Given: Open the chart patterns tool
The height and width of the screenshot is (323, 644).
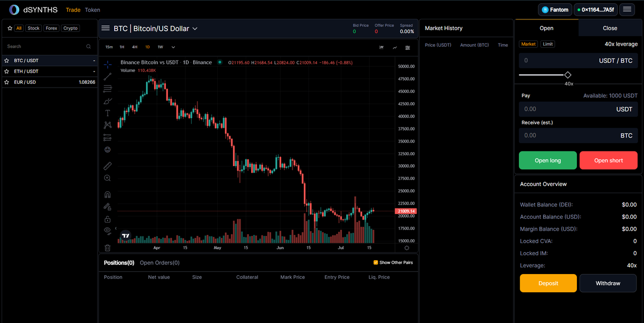Looking at the screenshot, I should click(107, 125).
